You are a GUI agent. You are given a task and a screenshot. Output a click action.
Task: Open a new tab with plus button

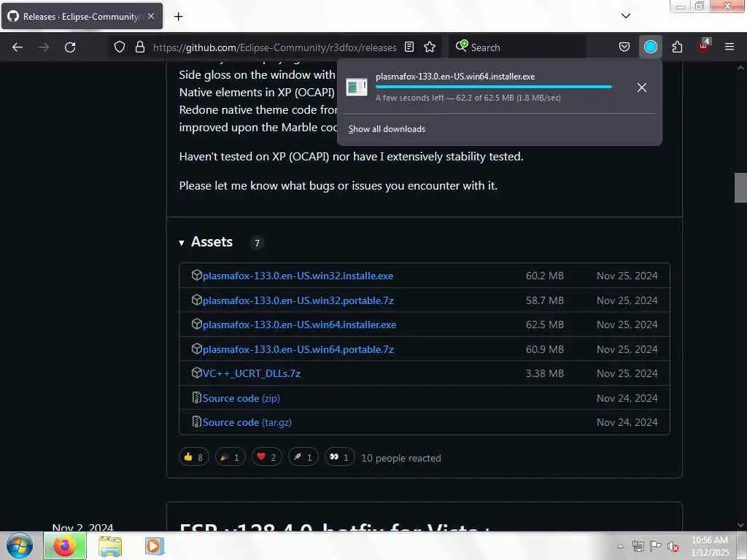178,17
